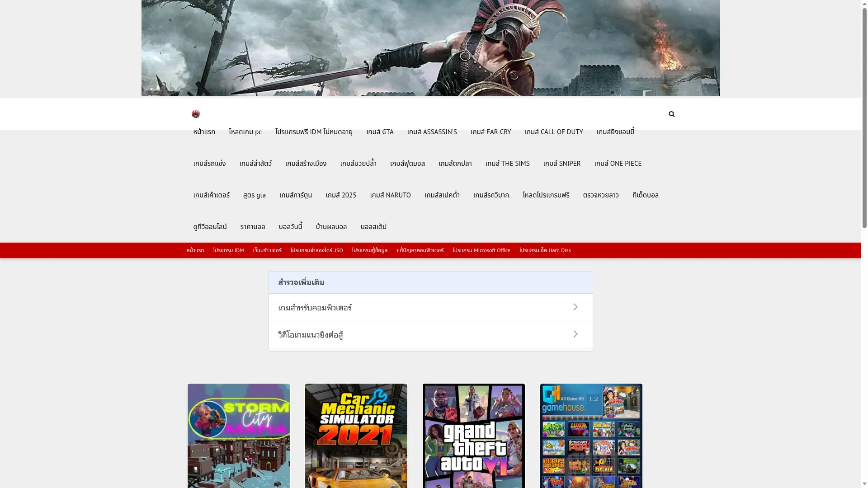Click the scrollbar down arrow
The width and height of the screenshot is (868, 488).
click(864, 484)
